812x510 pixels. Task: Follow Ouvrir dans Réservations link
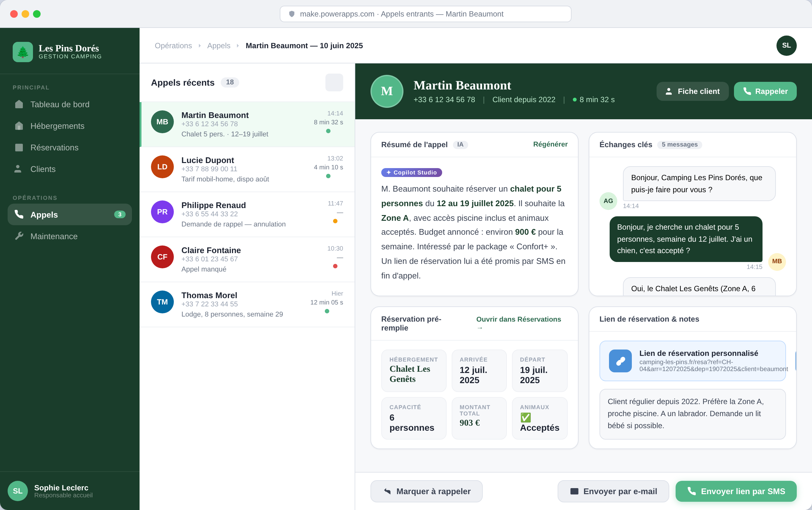point(518,319)
